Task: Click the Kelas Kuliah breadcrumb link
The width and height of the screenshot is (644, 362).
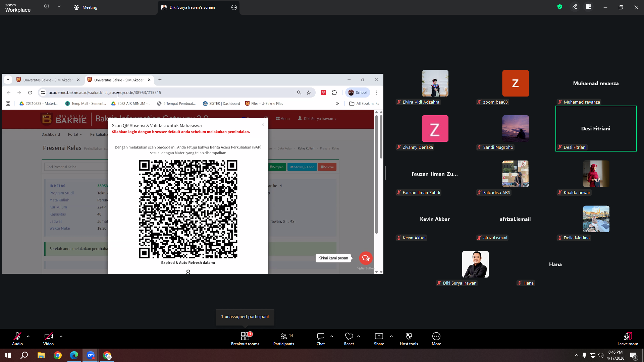Action: pos(306,148)
